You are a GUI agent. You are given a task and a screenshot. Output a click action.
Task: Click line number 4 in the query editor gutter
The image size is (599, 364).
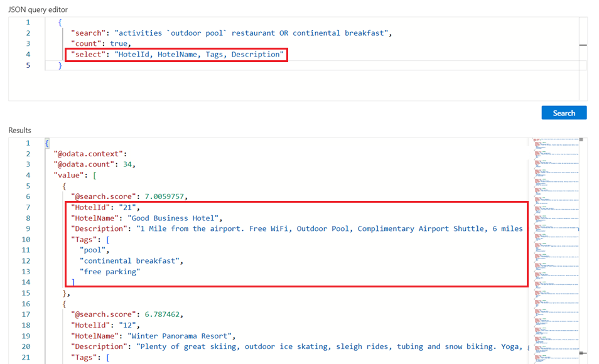coord(28,54)
